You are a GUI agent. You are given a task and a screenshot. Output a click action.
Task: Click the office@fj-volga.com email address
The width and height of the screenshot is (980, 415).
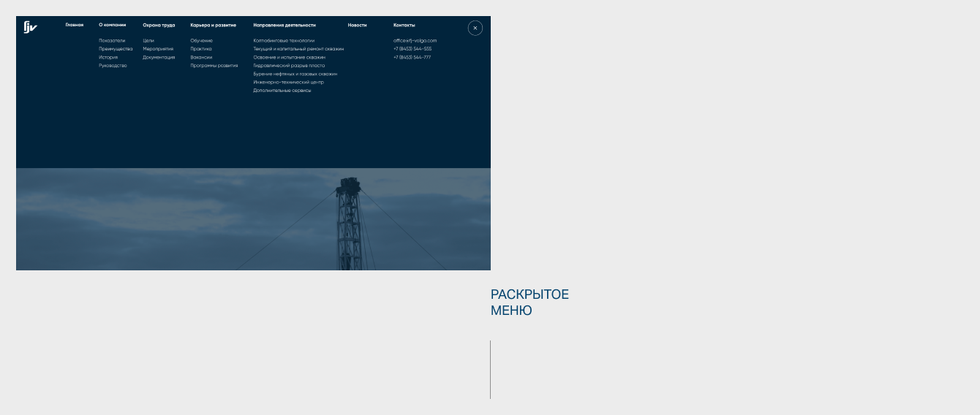pyautogui.click(x=415, y=40)
